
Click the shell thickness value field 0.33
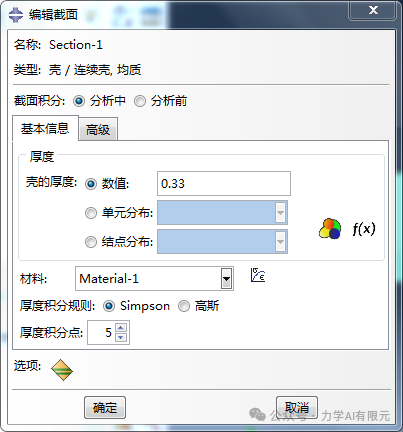pyautogui.click(x=224, y=183)
